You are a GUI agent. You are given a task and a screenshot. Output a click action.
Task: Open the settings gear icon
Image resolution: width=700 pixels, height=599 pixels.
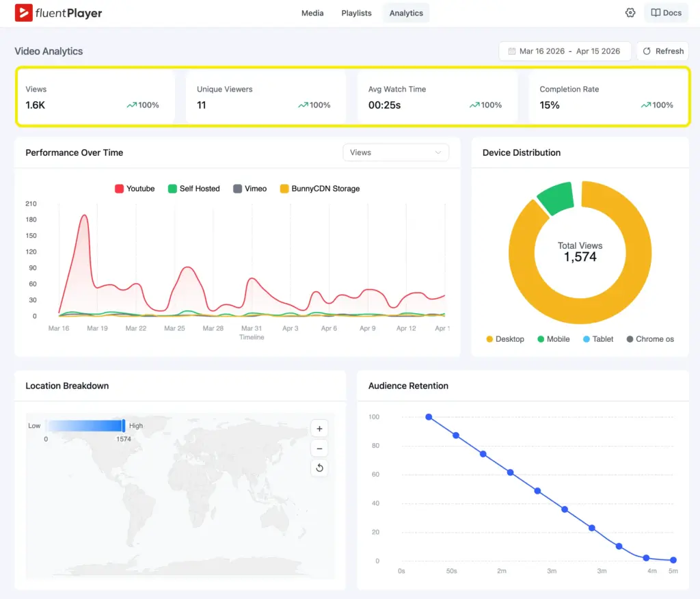click(630, 12)
